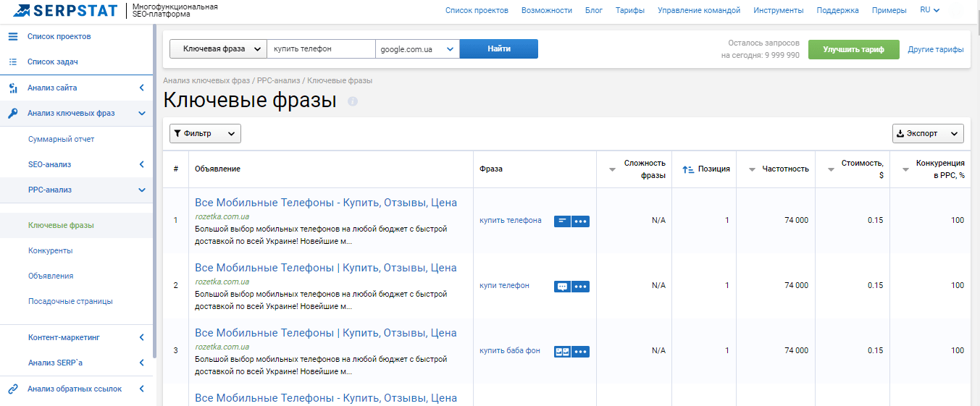Image resolution: width=980 pixels, height=406 pixels.
Task: Sort by Стоимость, $ column arrow
Action: pyautogui.click(x=831, y=169)
